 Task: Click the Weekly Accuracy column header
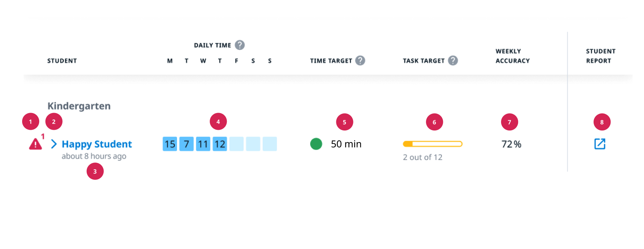coord(512,56)
